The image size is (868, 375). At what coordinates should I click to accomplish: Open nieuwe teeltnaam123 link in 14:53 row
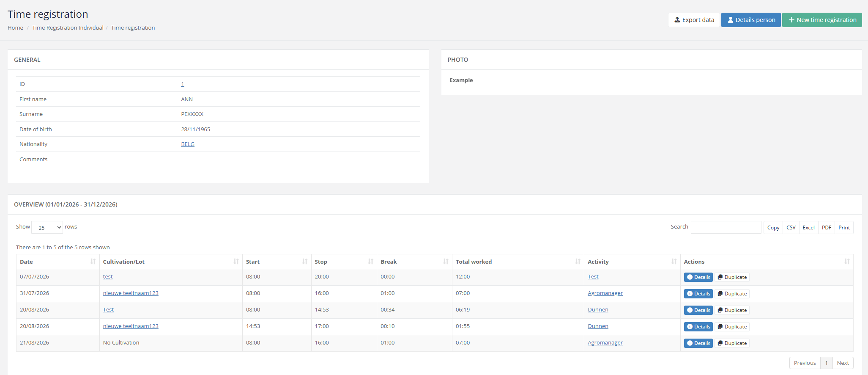(131, 326)
